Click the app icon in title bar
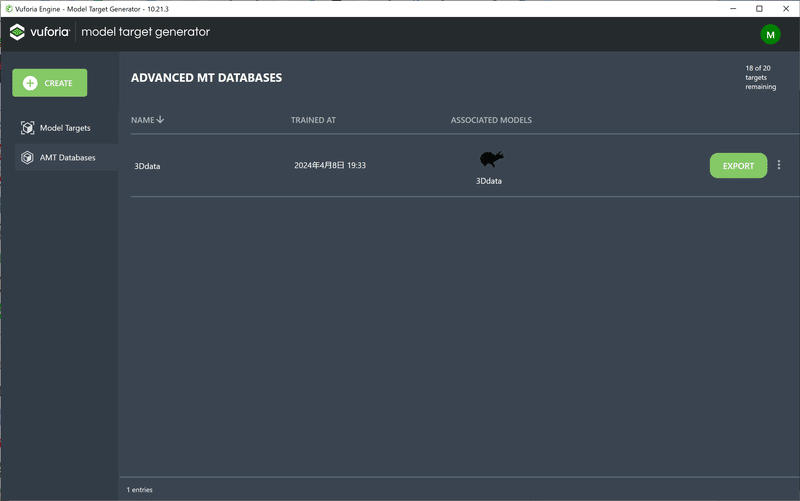The width and height of the screenshot is (800, 501). (x=9, y=9)
